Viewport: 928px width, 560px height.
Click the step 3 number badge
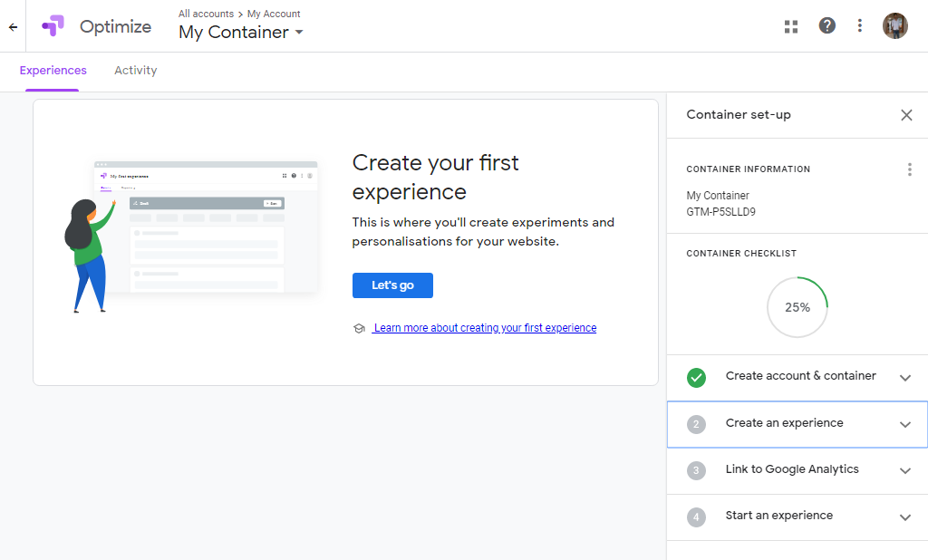pos(696,470)
